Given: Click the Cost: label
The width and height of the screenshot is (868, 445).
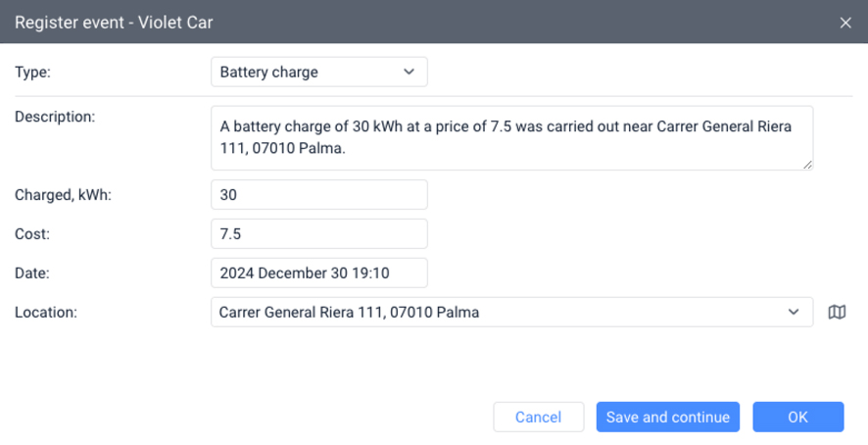Looking at the screenshot, I should click(32, 233).
